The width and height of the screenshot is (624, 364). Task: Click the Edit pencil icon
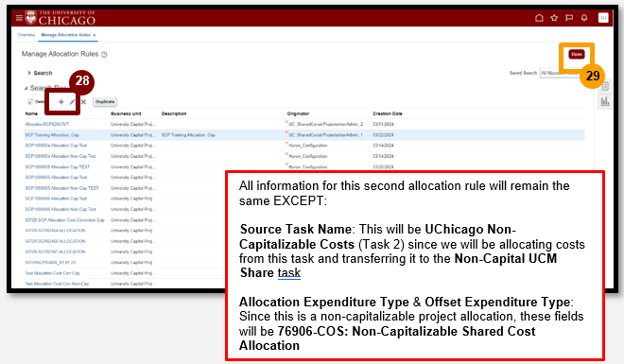coord(72,102)
